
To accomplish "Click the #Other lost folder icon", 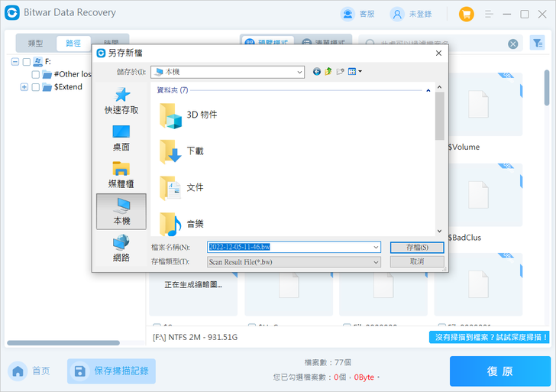I will (47, 74).
